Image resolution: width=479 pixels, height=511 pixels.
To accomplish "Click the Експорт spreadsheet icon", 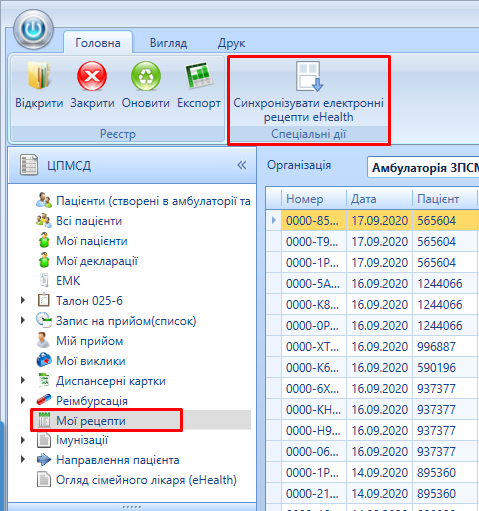I will coord(199,75).
